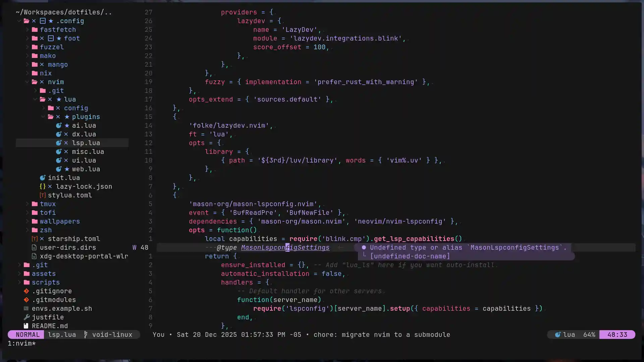Click the document icon beside user-dirs.dirs
This screenshot has width=644, height=362.
[x=34, y=248]
